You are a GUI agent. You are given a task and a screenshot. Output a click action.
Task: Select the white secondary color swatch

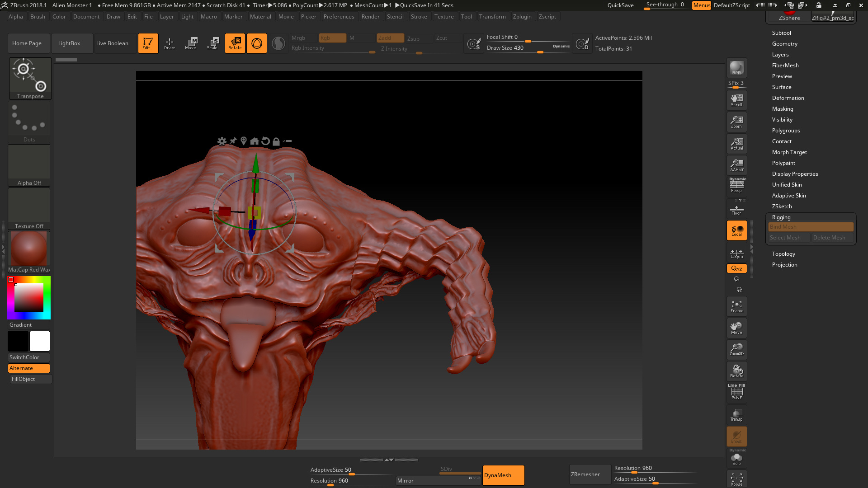click(x=40, y=341)
